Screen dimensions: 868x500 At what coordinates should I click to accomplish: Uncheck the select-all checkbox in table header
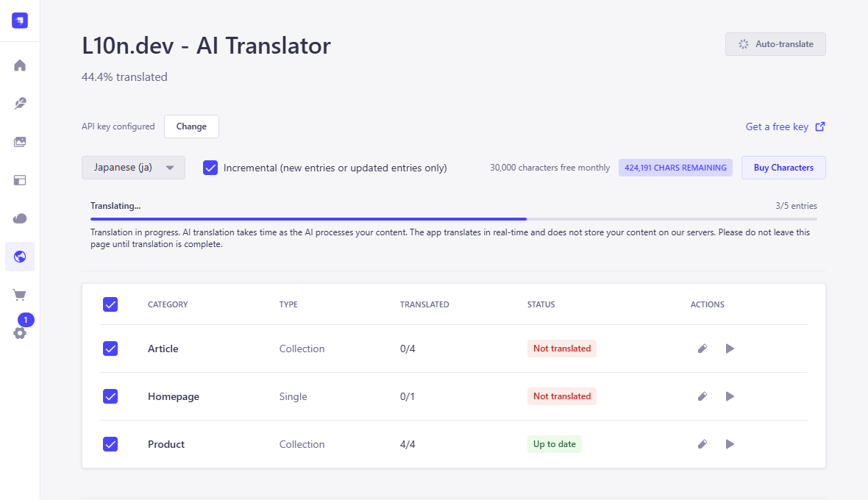coord(110,304)
